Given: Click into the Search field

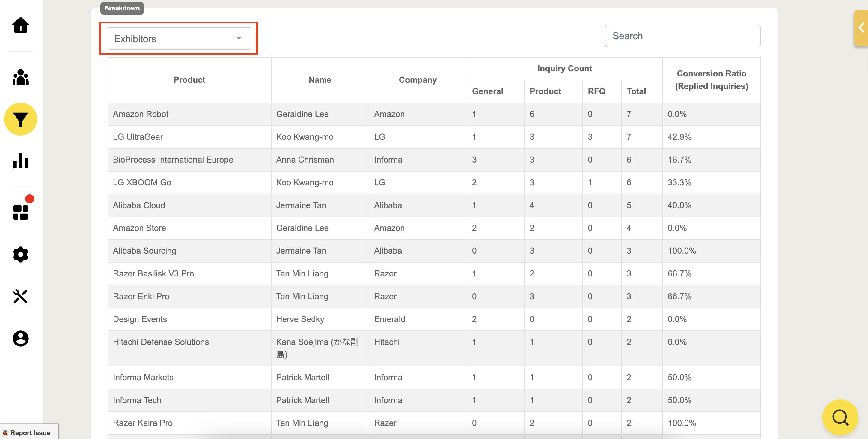Looking at the screenshot, I should (x=682, y=36).
